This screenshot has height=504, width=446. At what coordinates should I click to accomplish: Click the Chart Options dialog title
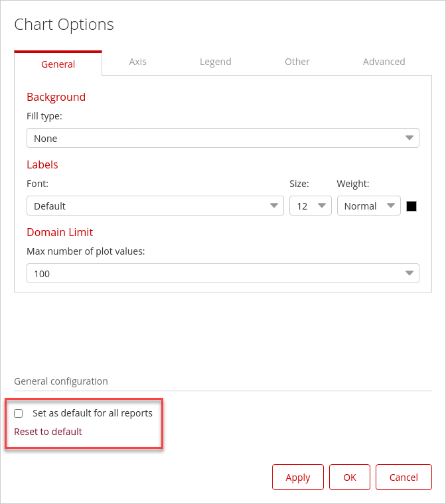(64, 25)
